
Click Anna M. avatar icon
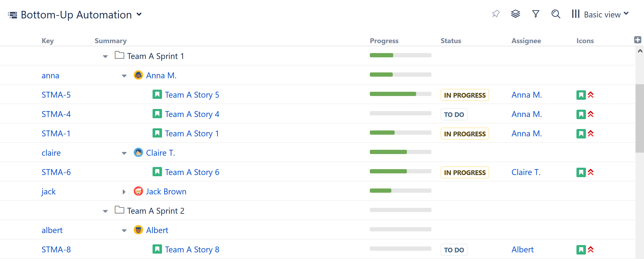tap(138, 75)
